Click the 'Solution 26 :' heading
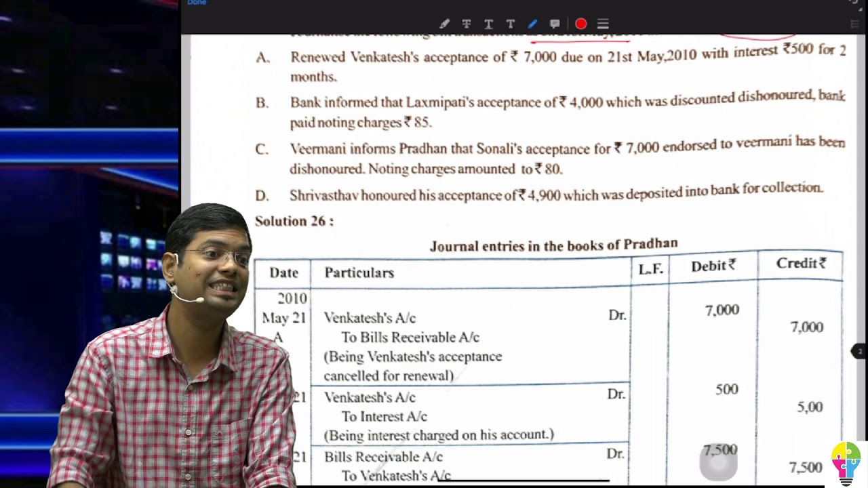The height and width of the screenshot is (488, 868). (294, 221)
